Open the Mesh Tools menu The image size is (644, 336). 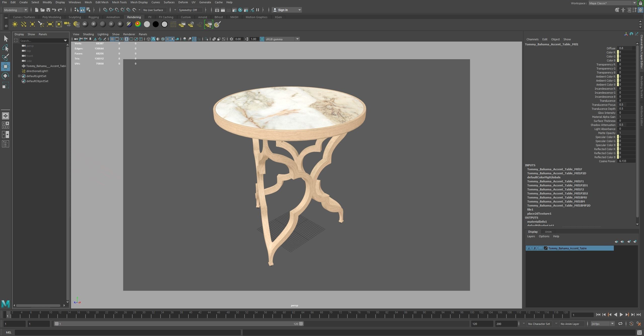point(119,2)
